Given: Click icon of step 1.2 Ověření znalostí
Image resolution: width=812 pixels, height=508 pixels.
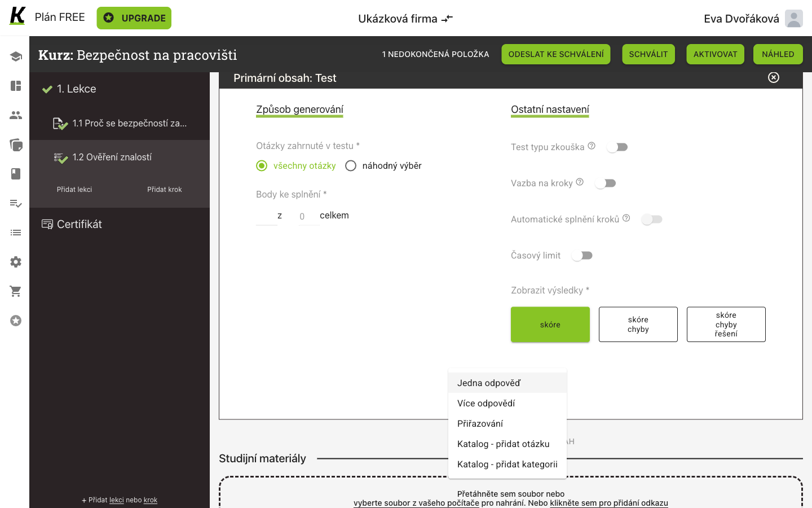Looking at the screenshot, I should point(60,158).
